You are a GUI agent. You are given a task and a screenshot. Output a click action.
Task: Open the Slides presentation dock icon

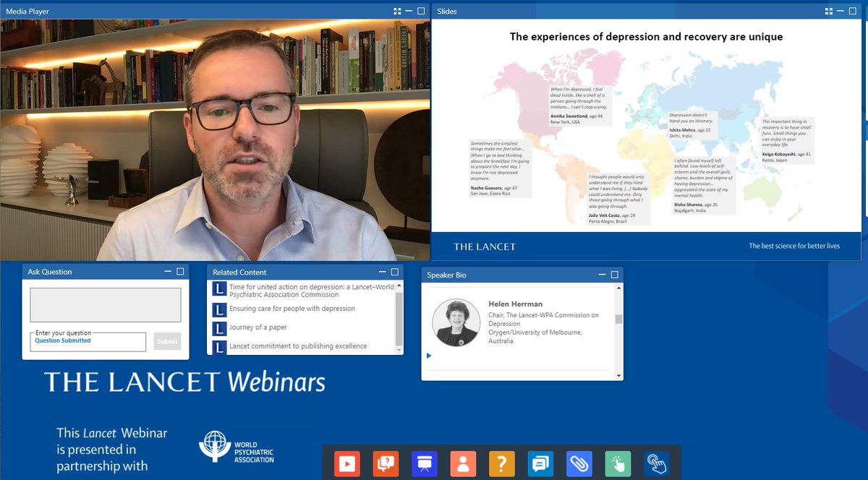pyautogui.click(x=425, y=463)
